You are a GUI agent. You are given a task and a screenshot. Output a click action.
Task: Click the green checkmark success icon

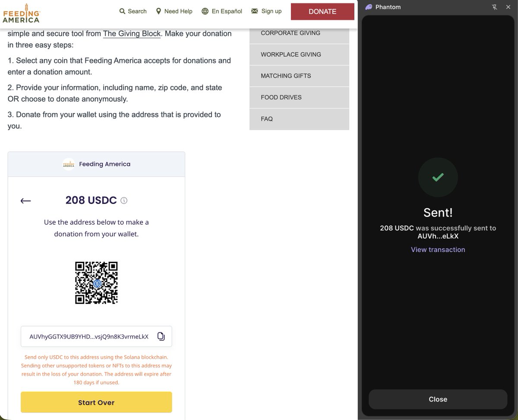click(x=438, y=177)
